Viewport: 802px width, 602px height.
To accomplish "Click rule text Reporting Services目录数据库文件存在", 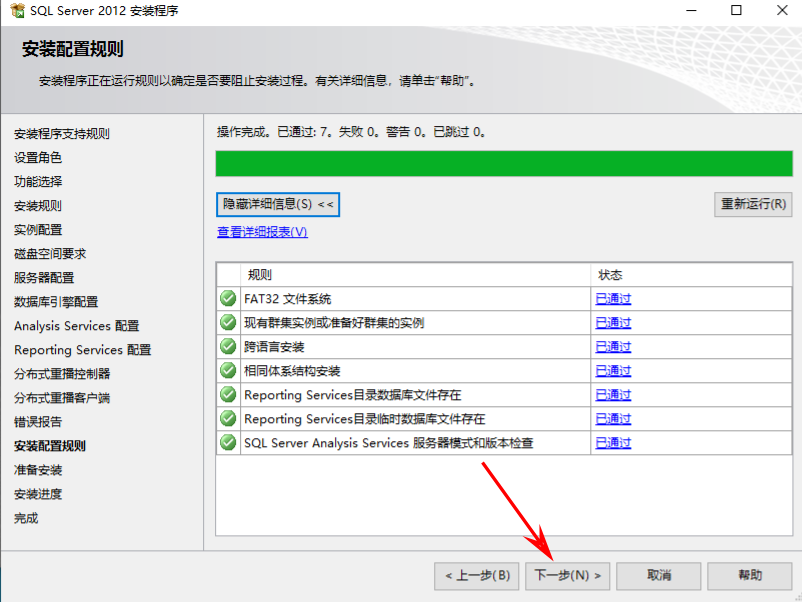I will pyautogui.click(x=352, y=395).
